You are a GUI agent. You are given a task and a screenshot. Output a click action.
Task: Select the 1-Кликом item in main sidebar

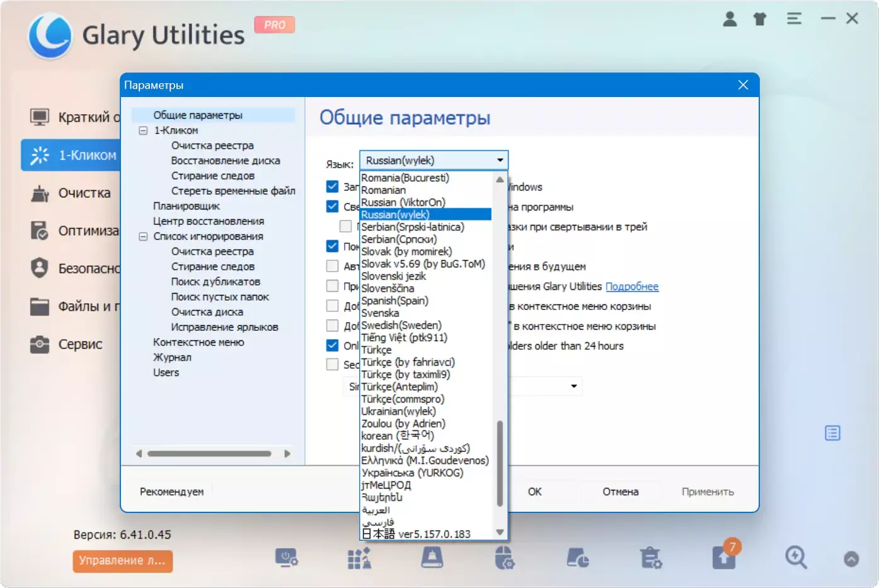71,155
